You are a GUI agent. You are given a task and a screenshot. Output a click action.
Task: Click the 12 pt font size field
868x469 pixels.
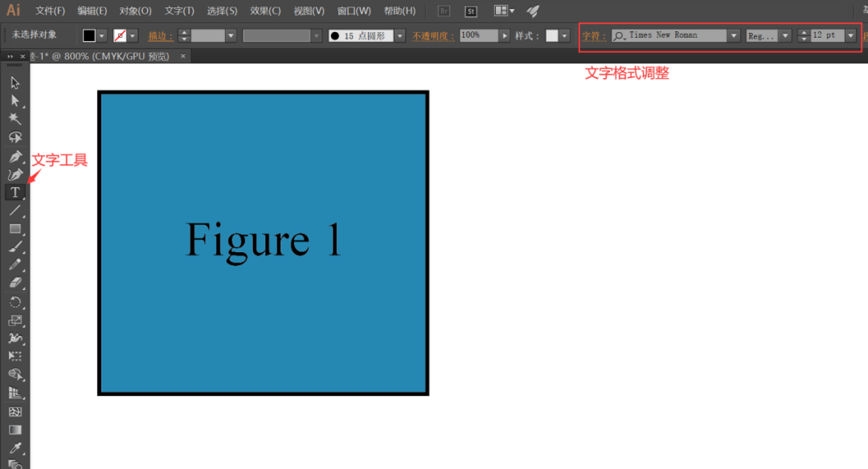[828, 35]
